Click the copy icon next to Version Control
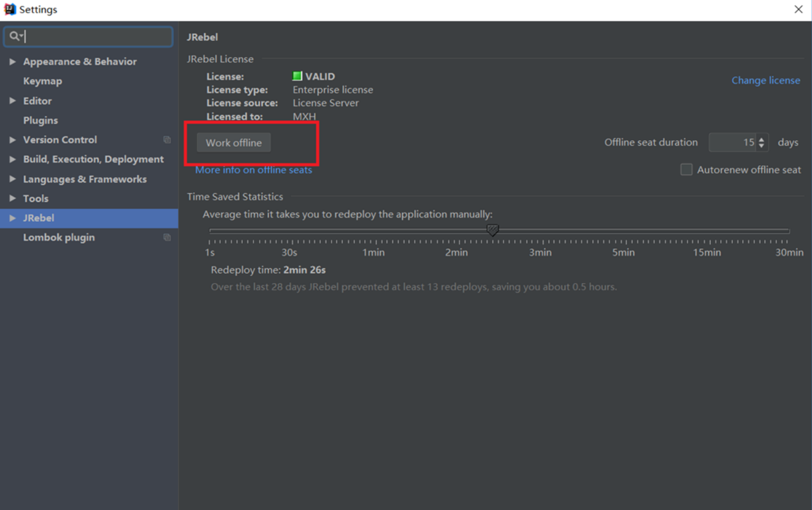Screen dimensions: 812x510 pyautogui.click(x=167, y=140)
